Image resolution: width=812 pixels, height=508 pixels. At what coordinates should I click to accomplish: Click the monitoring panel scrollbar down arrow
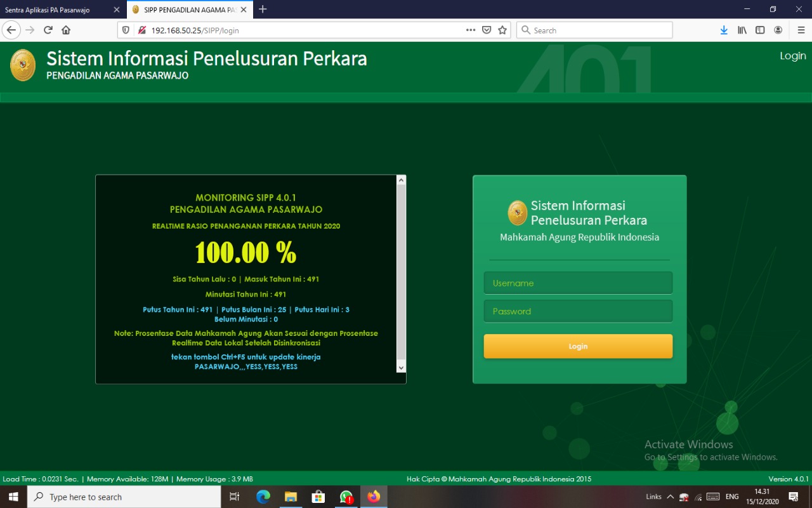401,368
